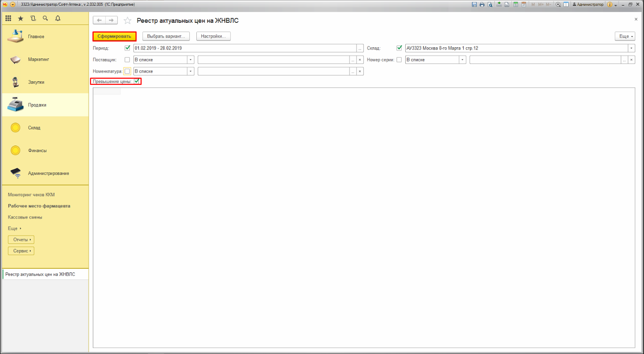Add report to favorites with star outline

(x=127, y=21)
